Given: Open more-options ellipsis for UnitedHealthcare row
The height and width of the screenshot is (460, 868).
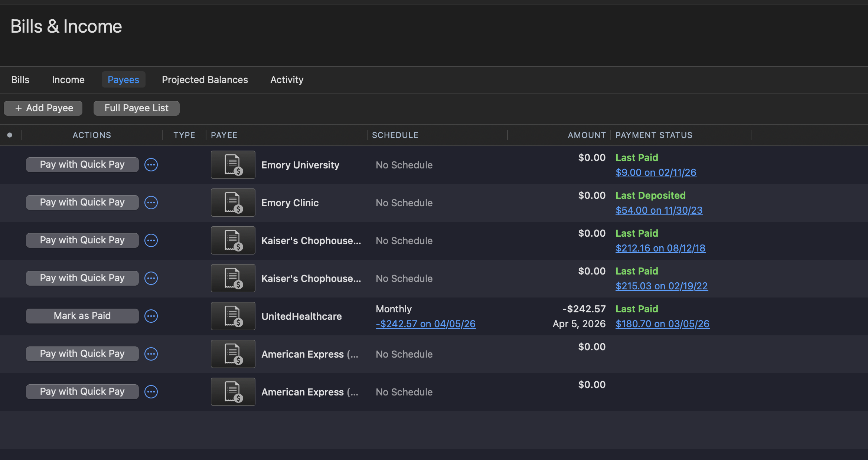Looking at the screenshot, I should 151,316.
